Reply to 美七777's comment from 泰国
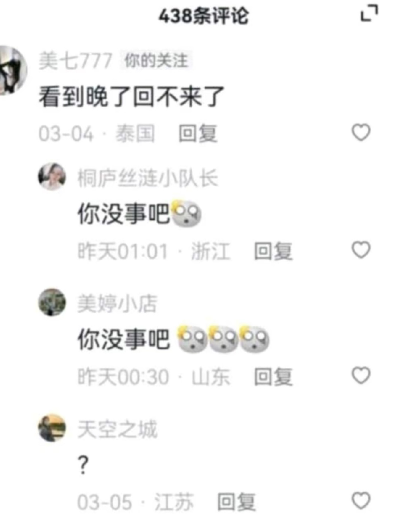This screenshot has width=400, height=532. click(198, 133)
